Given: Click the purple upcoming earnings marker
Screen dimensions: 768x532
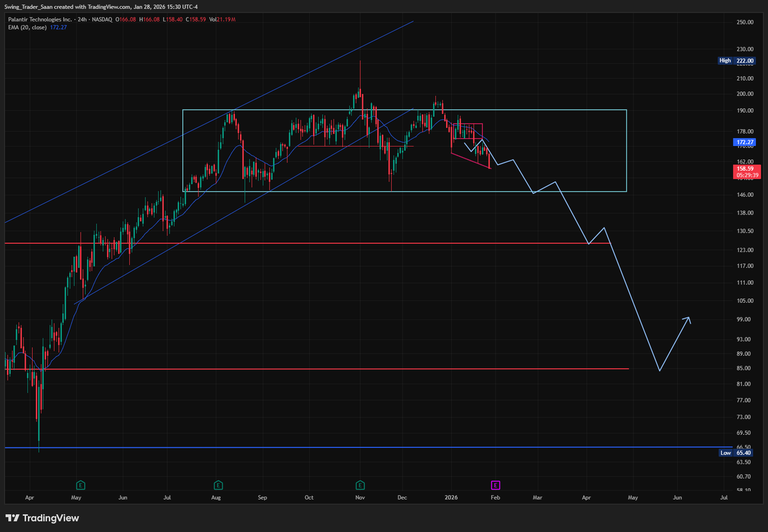Looking at the screenshot, I should click(495, 485).
